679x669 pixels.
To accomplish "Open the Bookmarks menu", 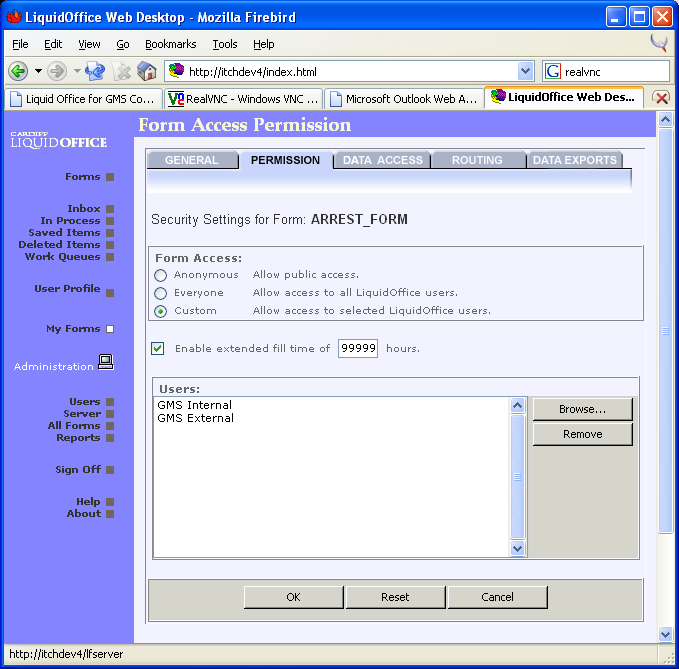I will pos(170,44).
